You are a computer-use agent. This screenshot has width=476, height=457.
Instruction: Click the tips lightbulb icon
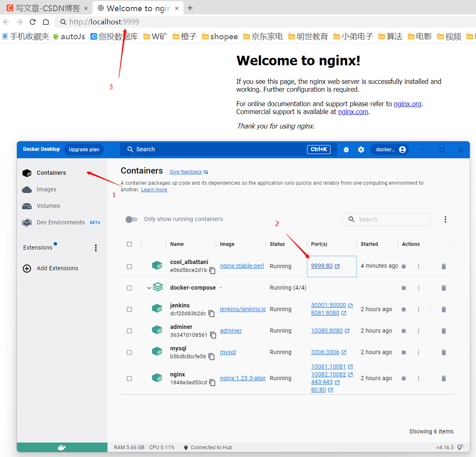460,447
